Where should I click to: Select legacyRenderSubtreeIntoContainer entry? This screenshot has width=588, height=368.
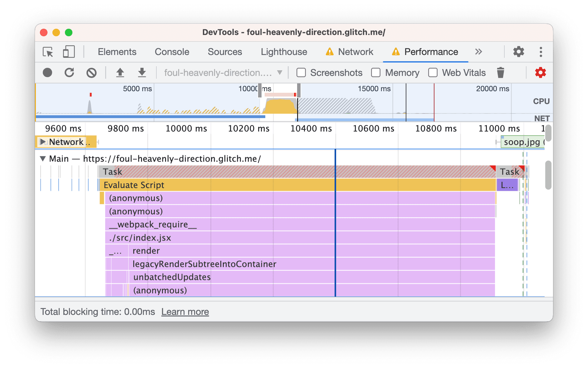[311, 264]
